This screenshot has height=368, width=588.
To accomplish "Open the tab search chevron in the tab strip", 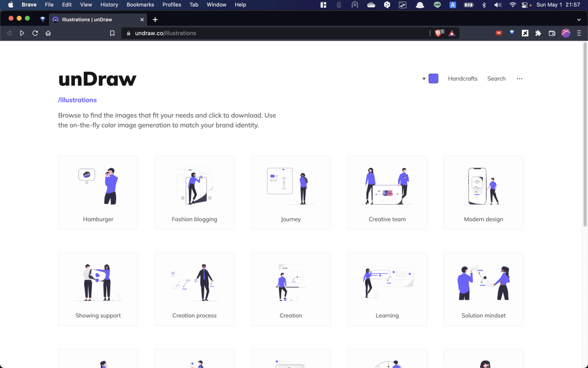I will pos(579,20).
